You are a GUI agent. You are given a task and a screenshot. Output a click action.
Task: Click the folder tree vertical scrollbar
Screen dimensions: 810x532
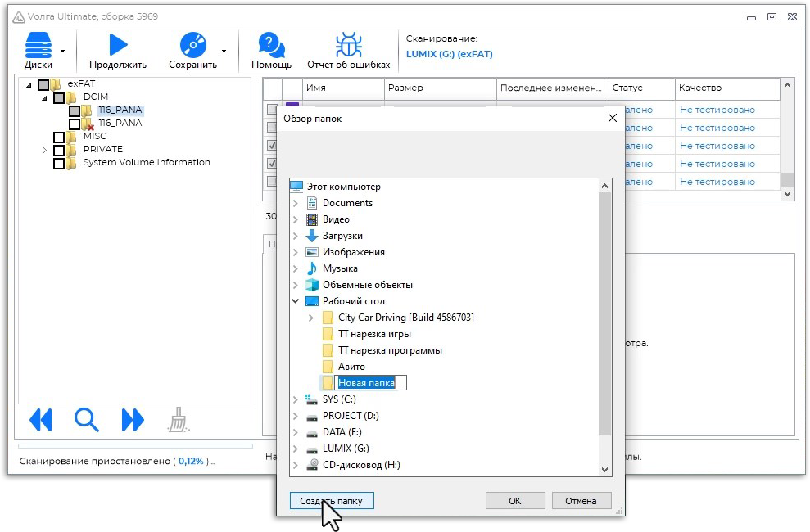point(605,311)
